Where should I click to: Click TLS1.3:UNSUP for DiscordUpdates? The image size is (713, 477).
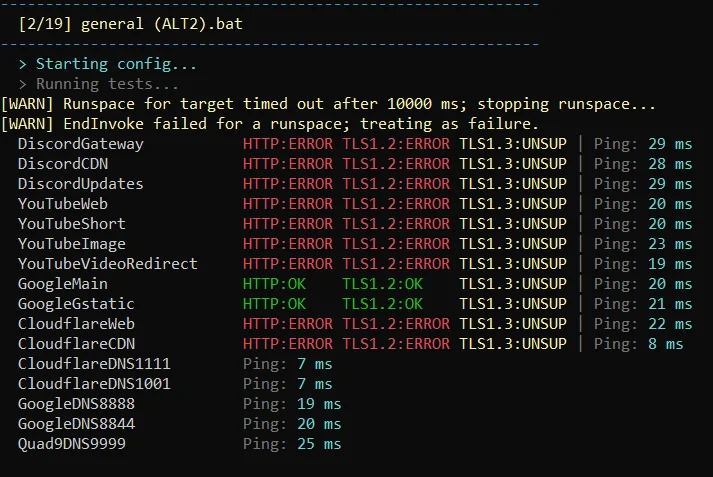[513, 184]
